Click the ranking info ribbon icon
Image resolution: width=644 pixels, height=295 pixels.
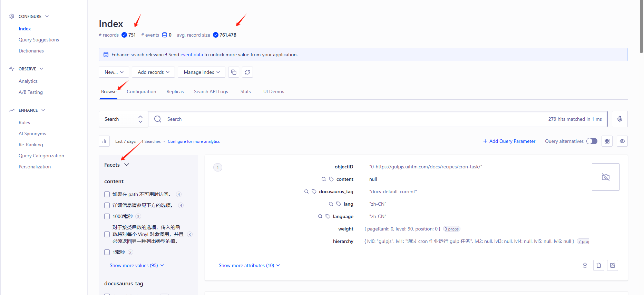pyautogui.click(x=585, y=265)
